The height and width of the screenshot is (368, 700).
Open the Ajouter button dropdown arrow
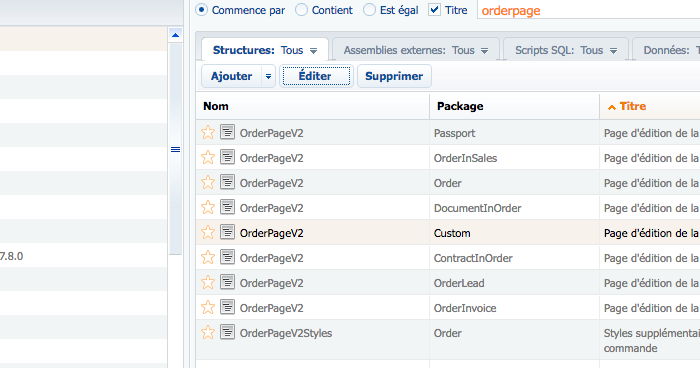(268, 76)
